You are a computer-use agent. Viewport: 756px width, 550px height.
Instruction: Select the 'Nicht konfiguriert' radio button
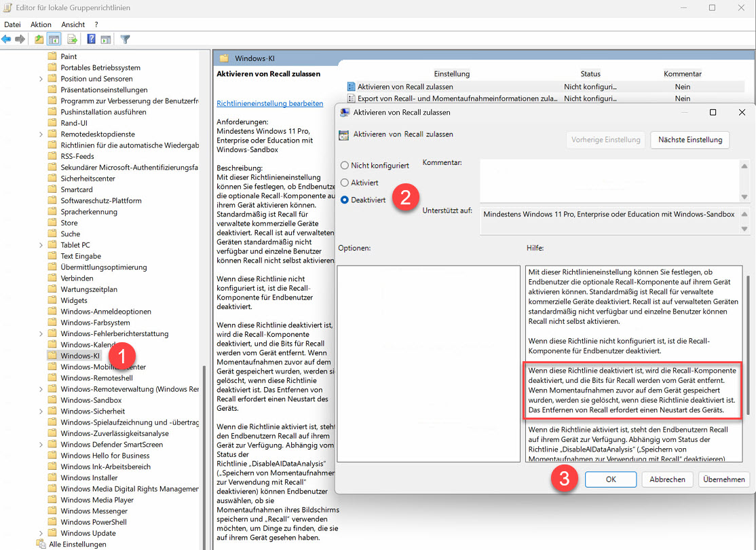tap(344, 166)
